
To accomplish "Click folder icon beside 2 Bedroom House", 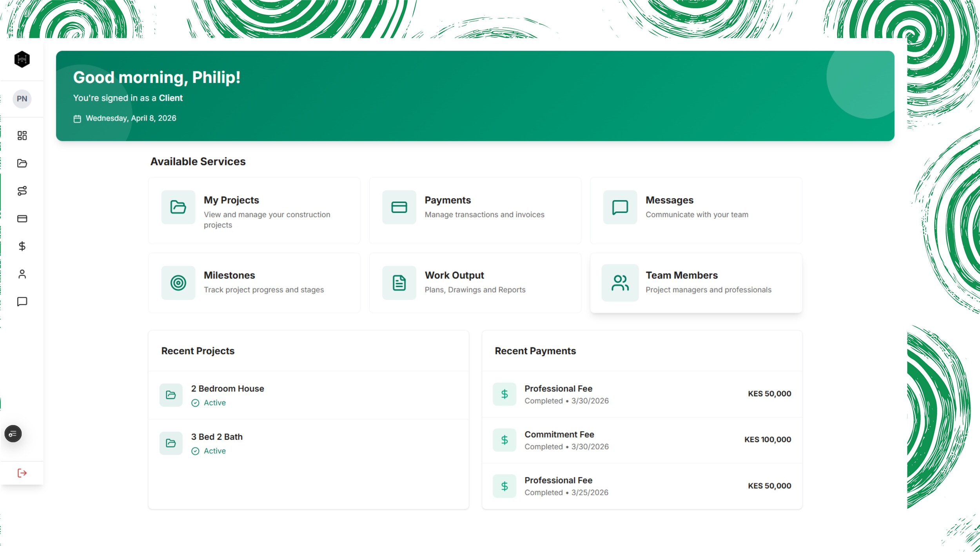I will pyautogui.click(x=171, y=395).
